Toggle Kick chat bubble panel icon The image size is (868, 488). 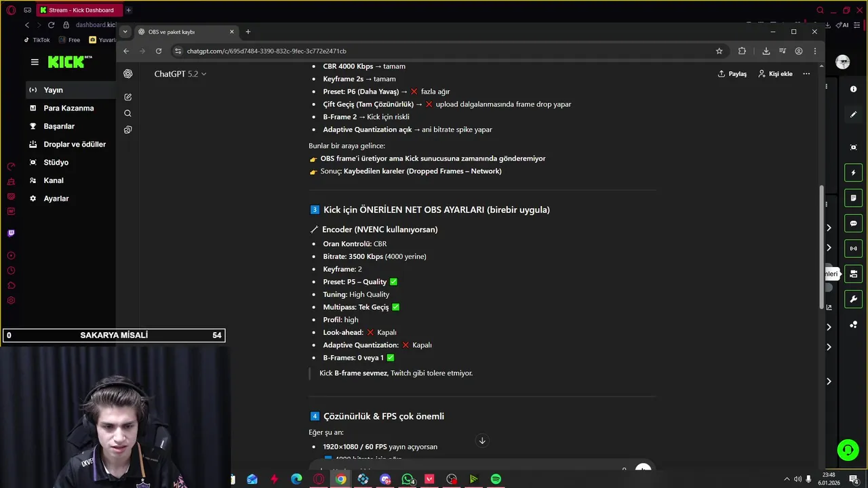(x=854, y=223)
